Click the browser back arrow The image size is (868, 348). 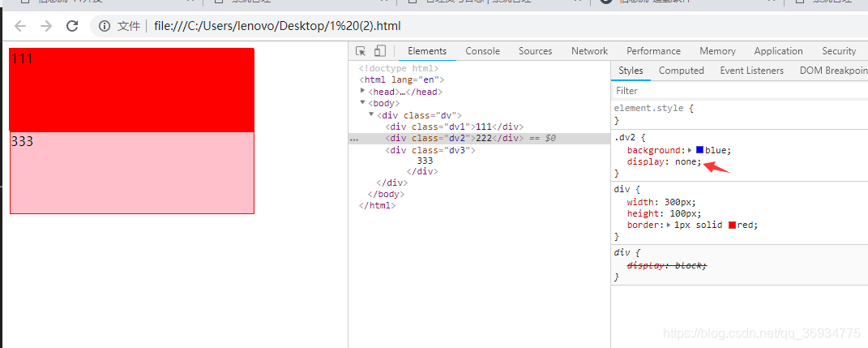tap(20, 26)
